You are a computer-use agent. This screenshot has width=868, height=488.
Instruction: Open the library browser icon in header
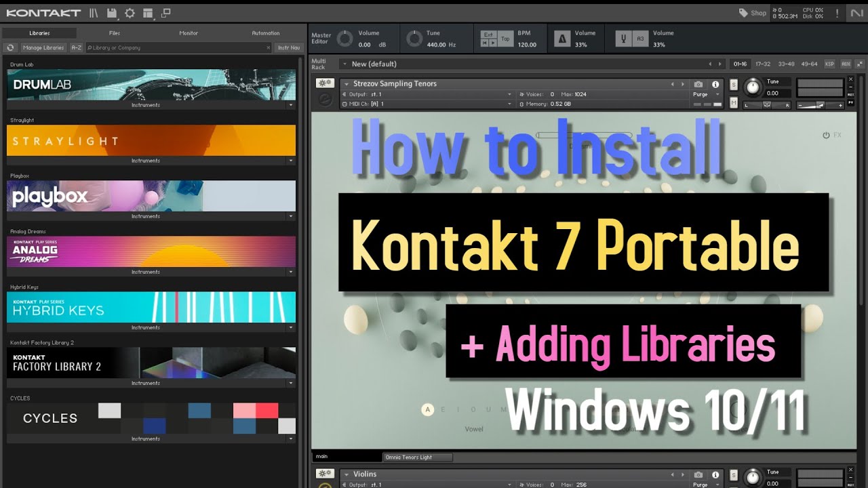tap(94, 13)
